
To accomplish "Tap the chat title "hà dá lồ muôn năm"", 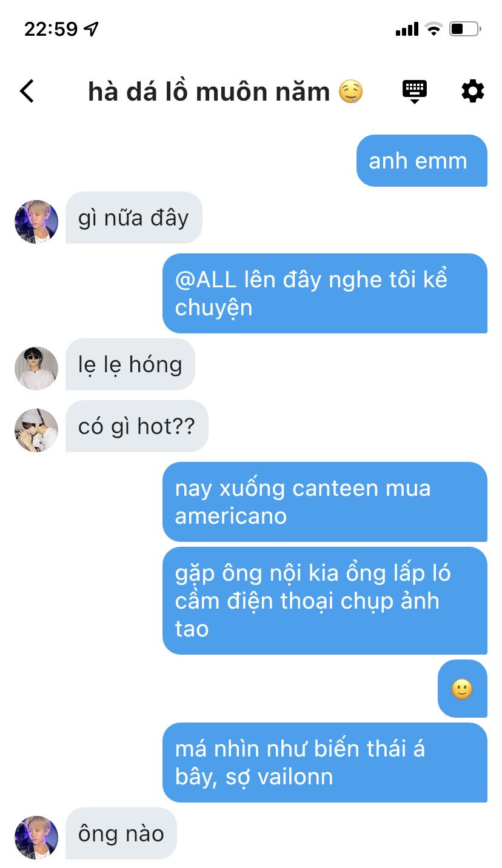I will click(209, 92).
